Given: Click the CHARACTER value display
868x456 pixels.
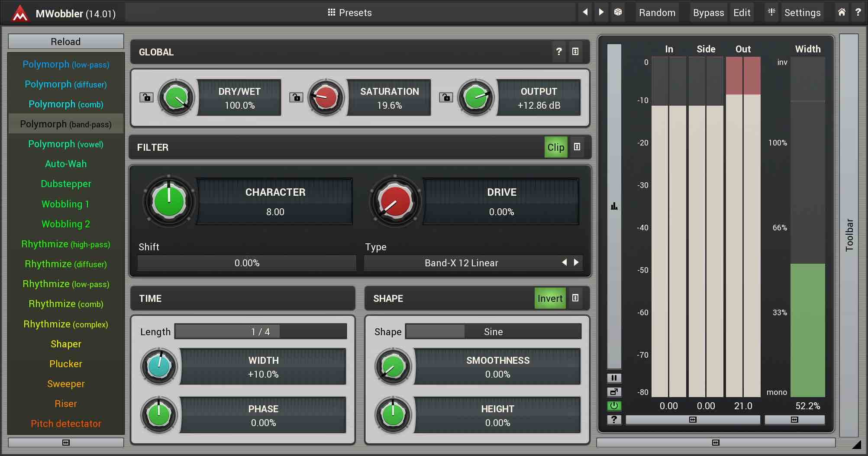Looking at the screenshot, I should (x=275, y=212).
